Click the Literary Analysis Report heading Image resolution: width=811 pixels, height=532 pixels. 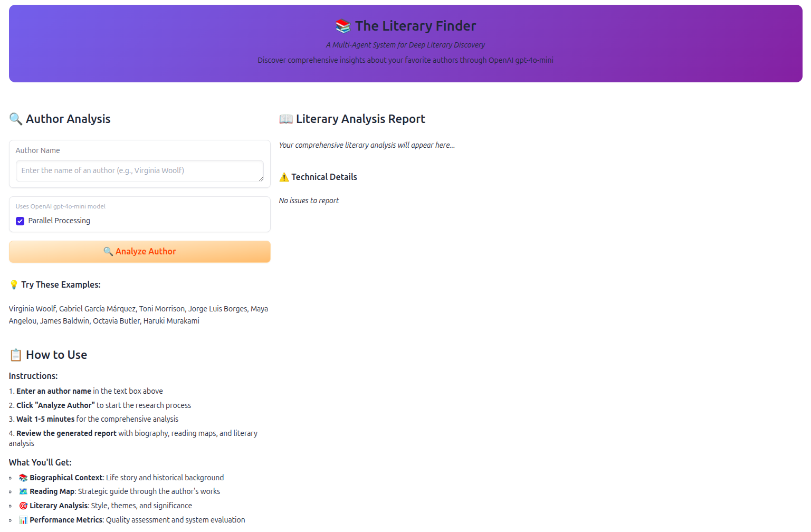click(360, 119)
